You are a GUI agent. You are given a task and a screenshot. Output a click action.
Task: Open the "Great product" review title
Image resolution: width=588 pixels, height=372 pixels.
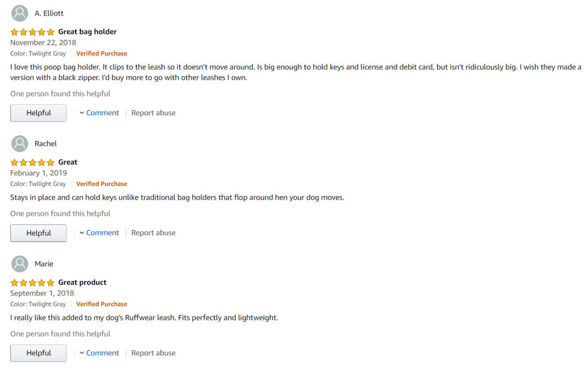[x=82, y=283]
